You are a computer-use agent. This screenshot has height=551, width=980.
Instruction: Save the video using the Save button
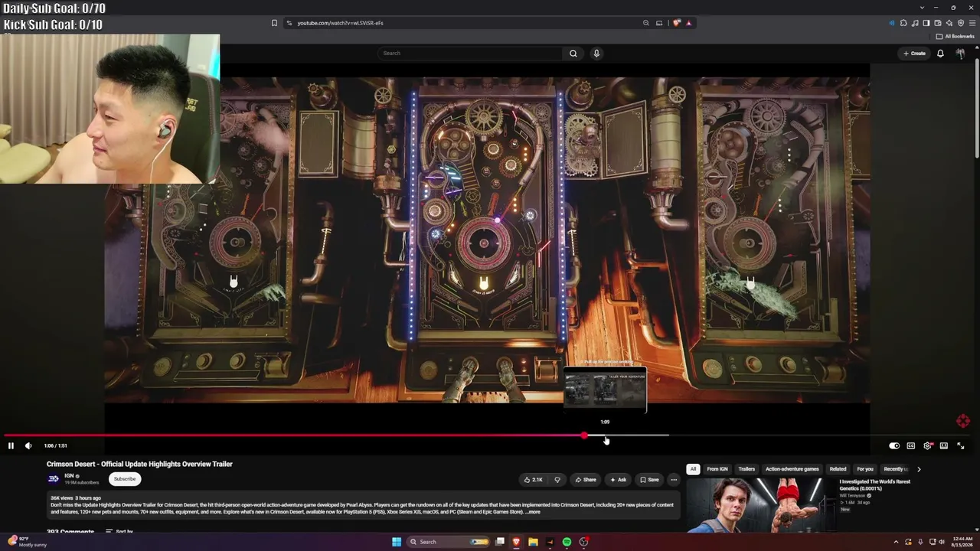tap(649, 480)
